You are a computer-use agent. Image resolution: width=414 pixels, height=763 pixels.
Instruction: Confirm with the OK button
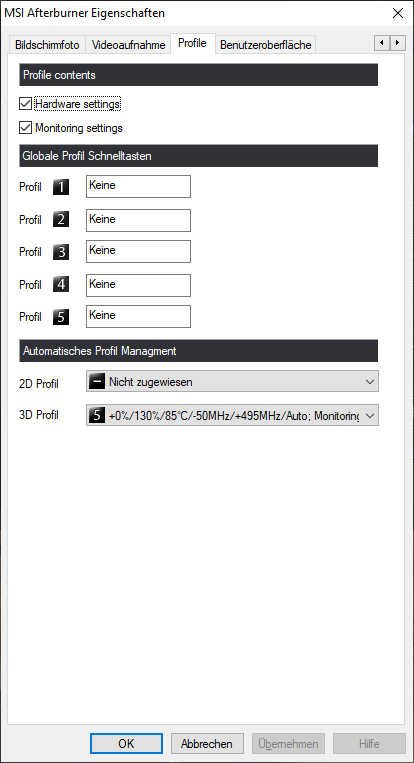click(x=126, y=744)
